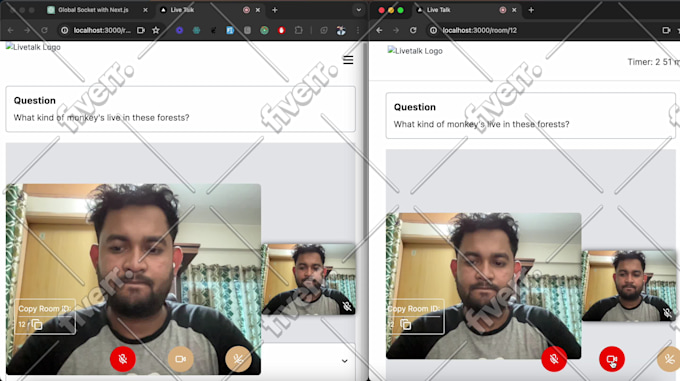This screenshot has width=680, height=381.
Task: Open profile avatar in left browser toolbar
Action: [x=341, y=30]
